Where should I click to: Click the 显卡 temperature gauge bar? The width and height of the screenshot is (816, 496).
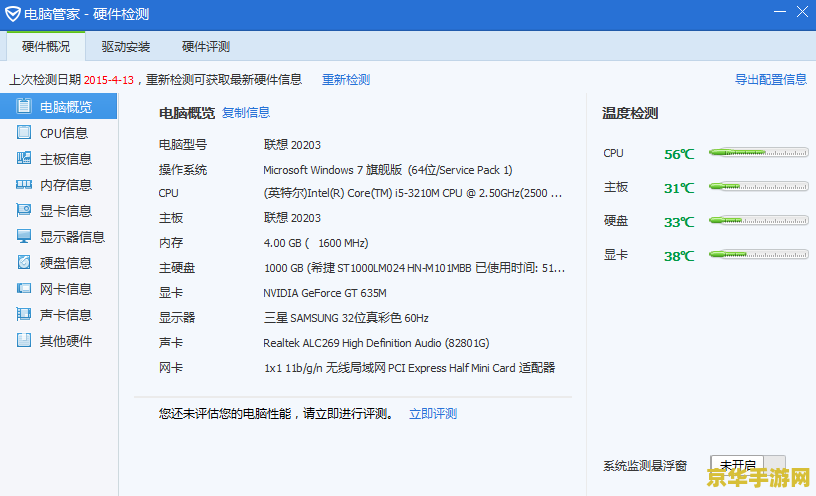[x=759, y=255]
